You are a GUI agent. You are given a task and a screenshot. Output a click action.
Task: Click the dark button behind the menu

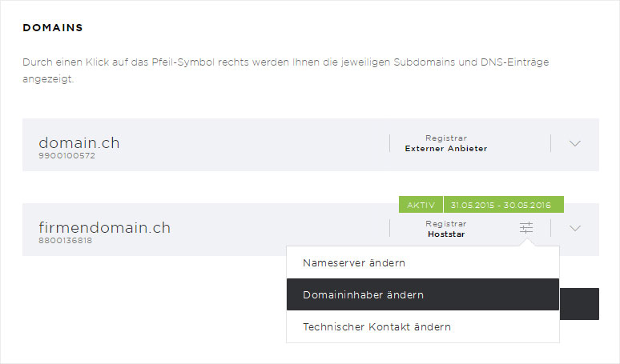point(579,304)
